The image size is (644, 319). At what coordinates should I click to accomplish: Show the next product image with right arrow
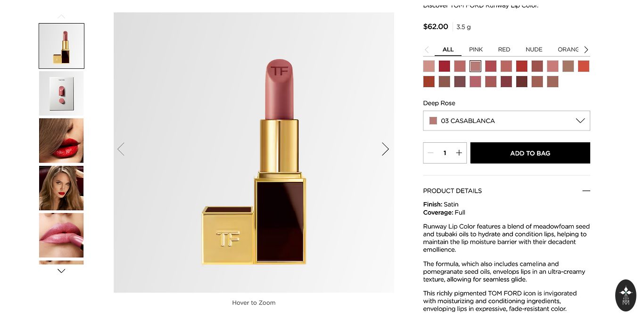pos(385,149)
